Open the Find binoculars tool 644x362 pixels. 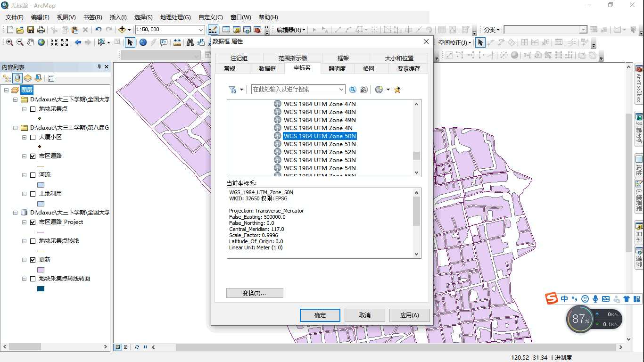[190, 42]
